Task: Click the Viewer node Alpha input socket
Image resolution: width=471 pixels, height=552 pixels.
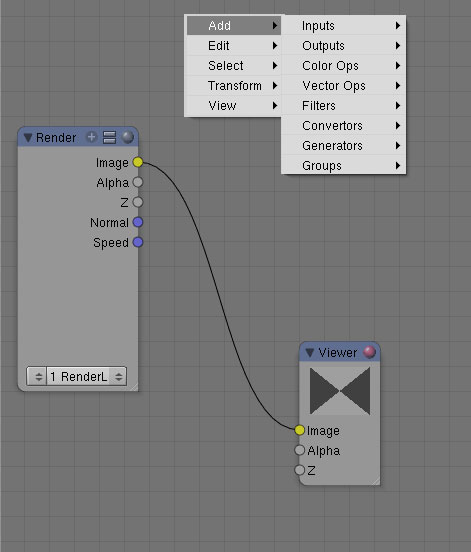Action: pos(300,450)
